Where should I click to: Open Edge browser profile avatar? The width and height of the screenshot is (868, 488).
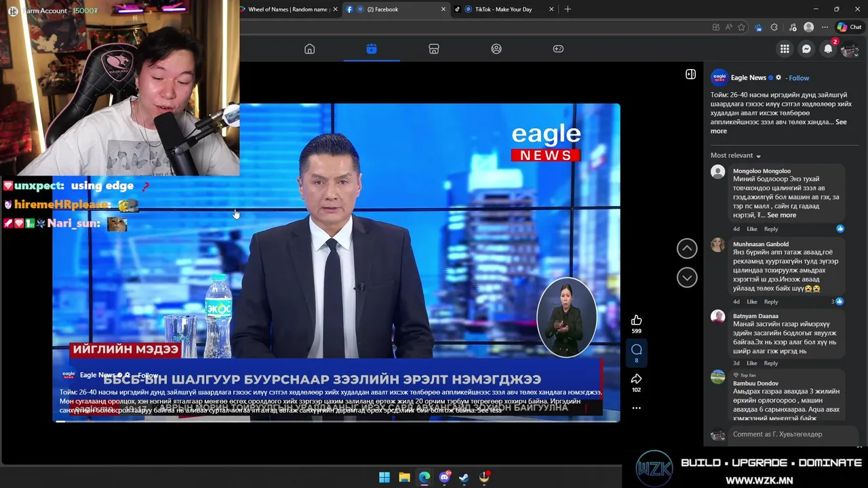coord(808,27)
